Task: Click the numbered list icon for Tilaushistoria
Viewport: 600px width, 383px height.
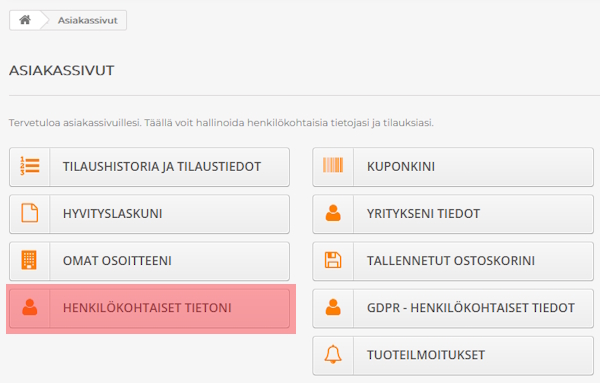Action: [x=30, y=166]
